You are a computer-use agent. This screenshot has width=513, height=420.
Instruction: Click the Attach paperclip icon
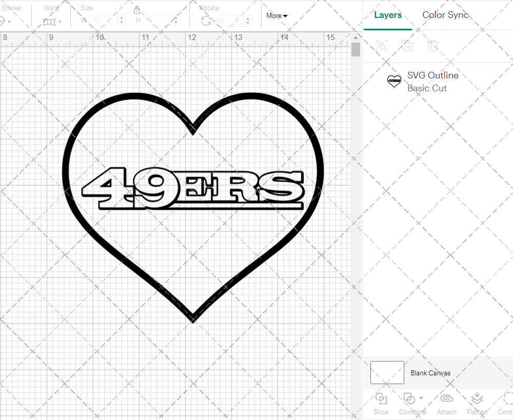pos(446,399)
